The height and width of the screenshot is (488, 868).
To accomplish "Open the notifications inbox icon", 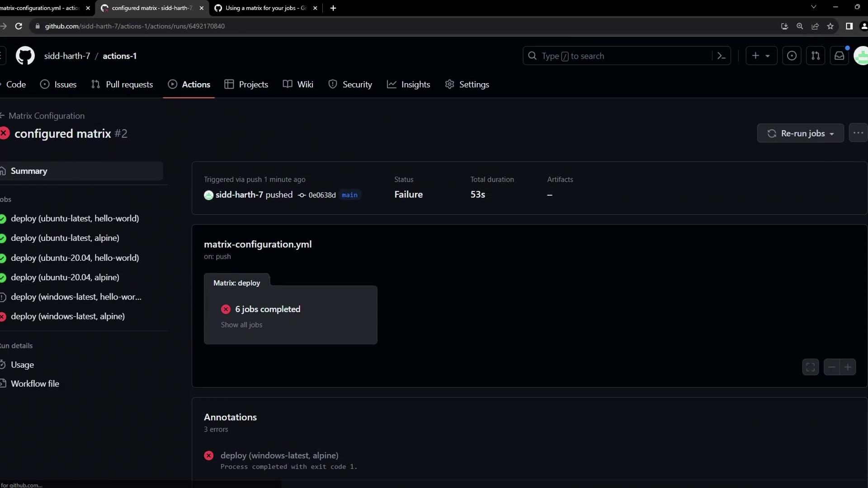I will click(840, 56).
